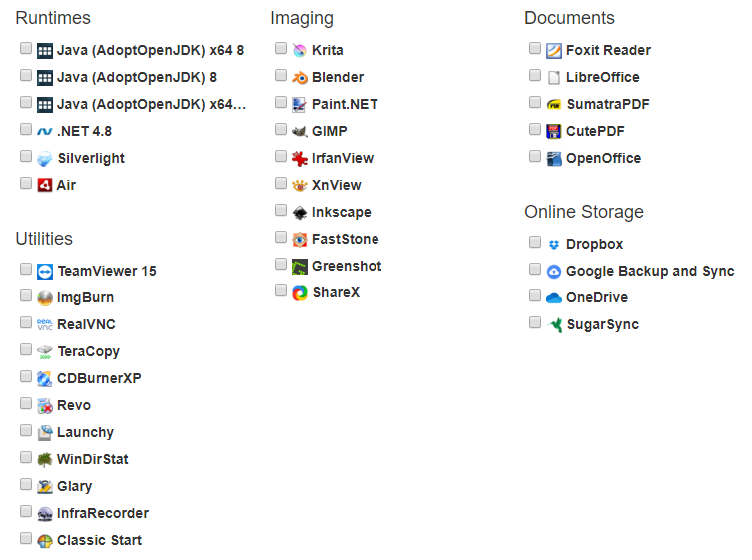Tick the Classic Start checkbox
This screenshot has width=752, height=560.
pyautogui.click(x=26, y=538)
